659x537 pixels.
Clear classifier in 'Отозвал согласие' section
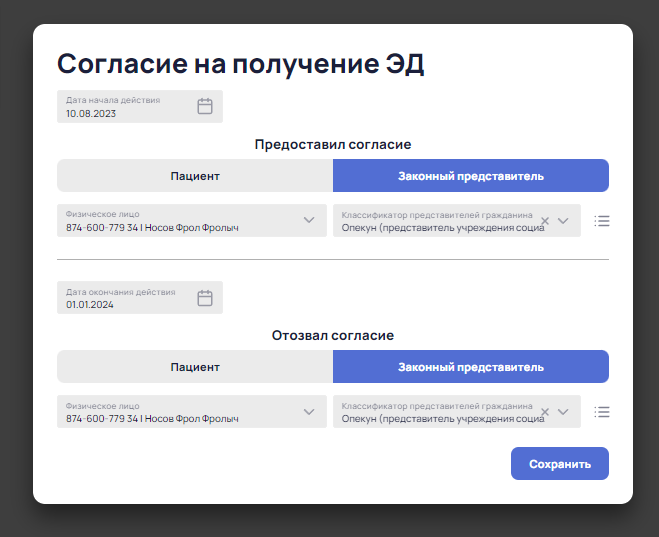545,412
